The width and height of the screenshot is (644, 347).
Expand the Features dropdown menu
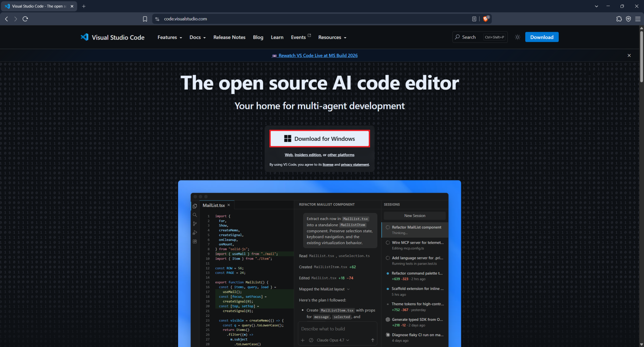(x=170, y=37)
